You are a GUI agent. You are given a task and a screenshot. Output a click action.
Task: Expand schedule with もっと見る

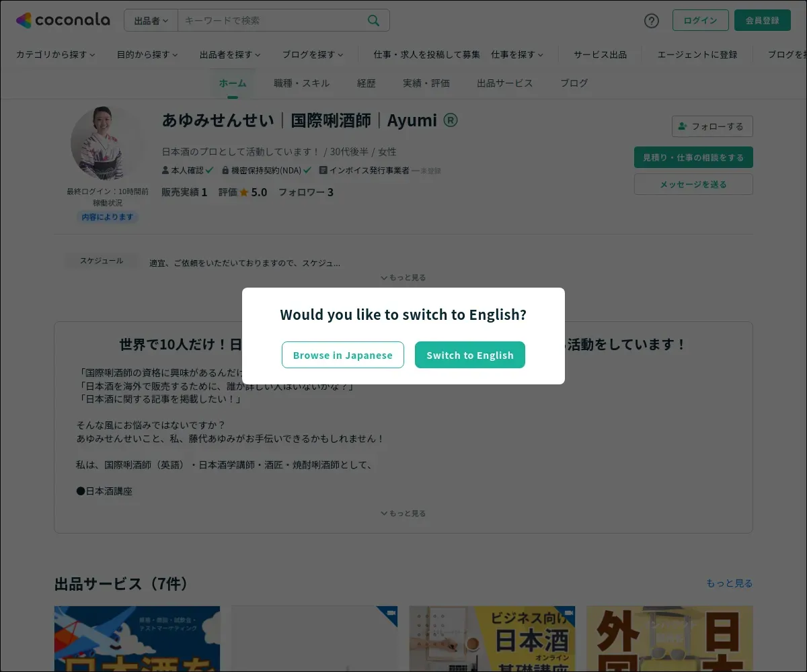403,278
